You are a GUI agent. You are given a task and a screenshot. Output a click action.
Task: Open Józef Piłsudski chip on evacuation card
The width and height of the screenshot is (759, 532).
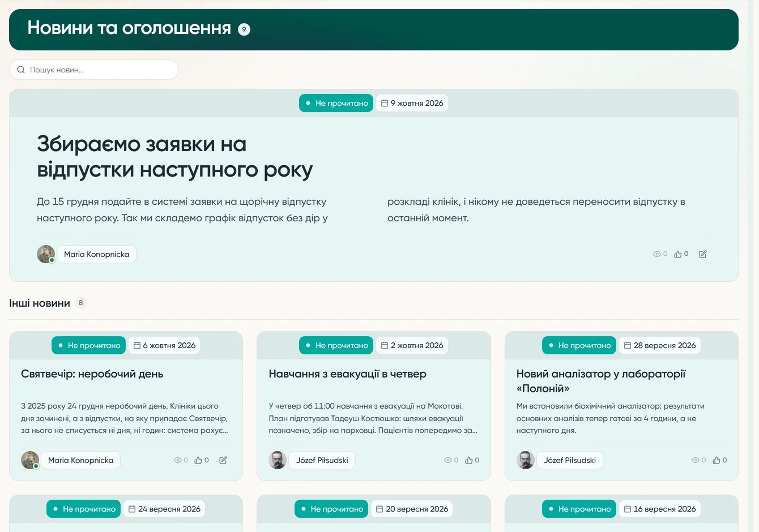322,460
